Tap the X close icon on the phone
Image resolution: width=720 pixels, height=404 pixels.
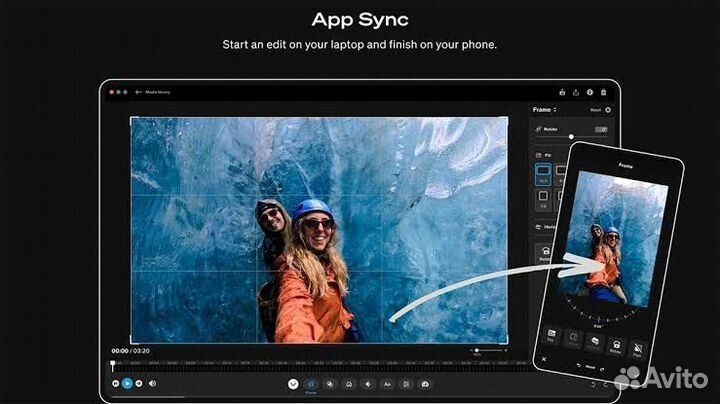point(544,358)
